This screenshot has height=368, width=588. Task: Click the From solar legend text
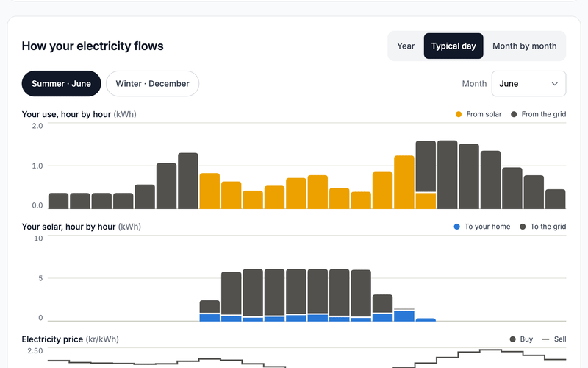pos(484,114)
